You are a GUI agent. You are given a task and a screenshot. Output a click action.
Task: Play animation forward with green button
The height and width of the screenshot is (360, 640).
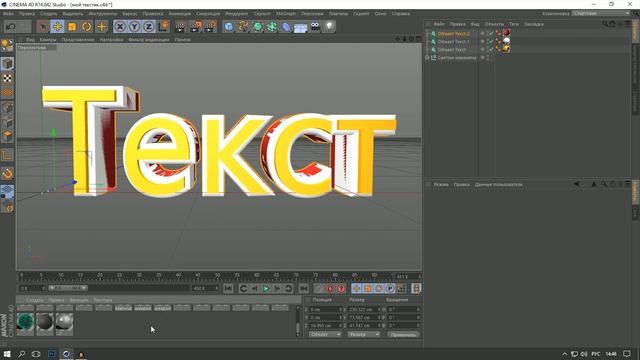[x=266, y=289]
